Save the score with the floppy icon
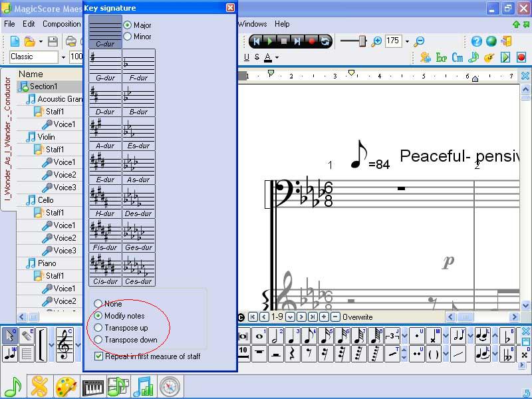This screenshot has height=399, width=532. pyautogui.click(x=53, y=41)
